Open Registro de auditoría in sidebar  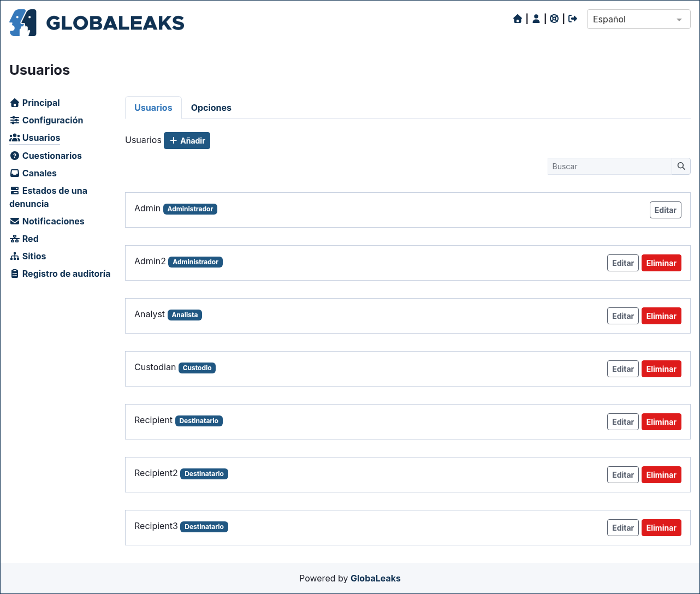[x=60, y=274]
